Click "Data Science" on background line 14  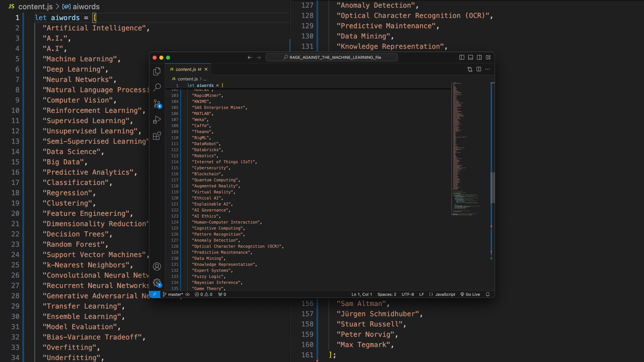pyautogui.click(x=71, y=152)
